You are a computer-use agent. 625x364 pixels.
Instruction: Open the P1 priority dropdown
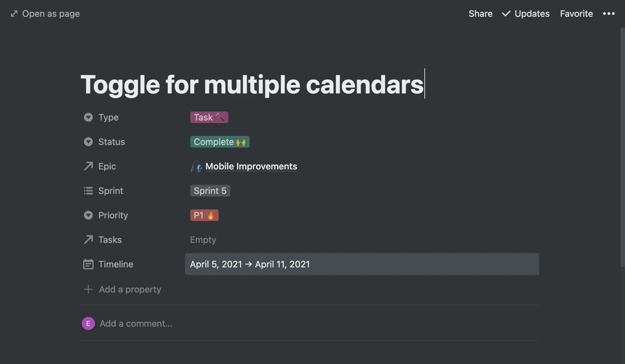[x=204, y=215]
